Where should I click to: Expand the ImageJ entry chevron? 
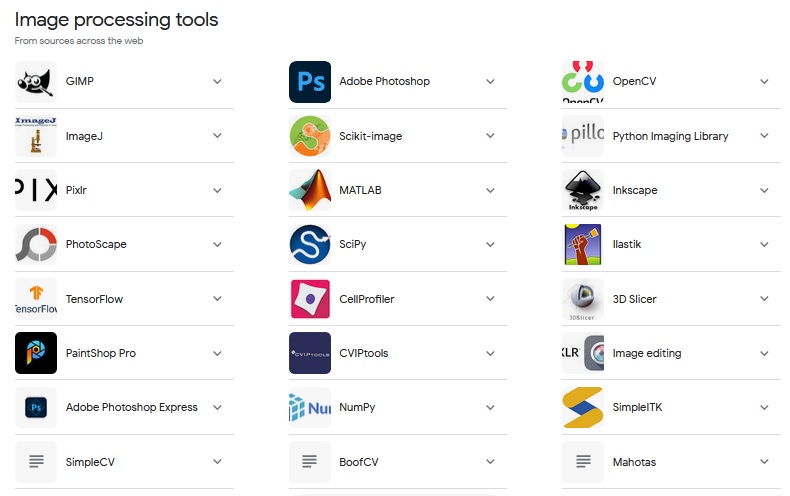217,136
